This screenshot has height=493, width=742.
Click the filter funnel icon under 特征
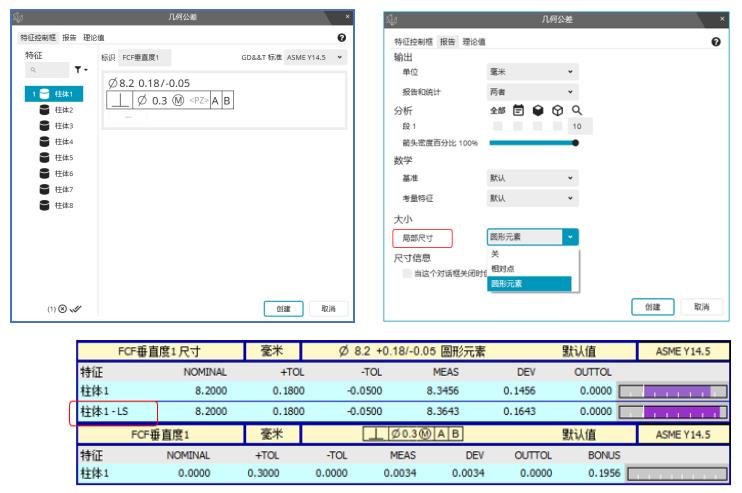(78, 72)
